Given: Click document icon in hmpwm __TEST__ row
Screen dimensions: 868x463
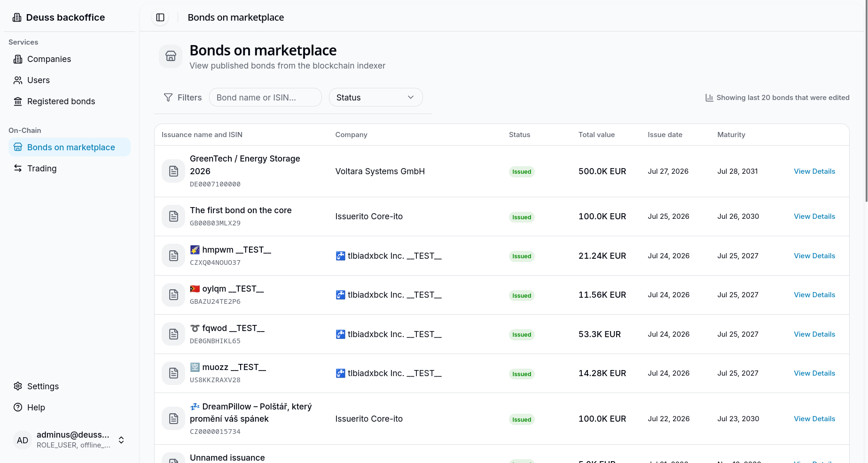Looking at the screenshot, I should pyautogui.click(x=173, y=255).
